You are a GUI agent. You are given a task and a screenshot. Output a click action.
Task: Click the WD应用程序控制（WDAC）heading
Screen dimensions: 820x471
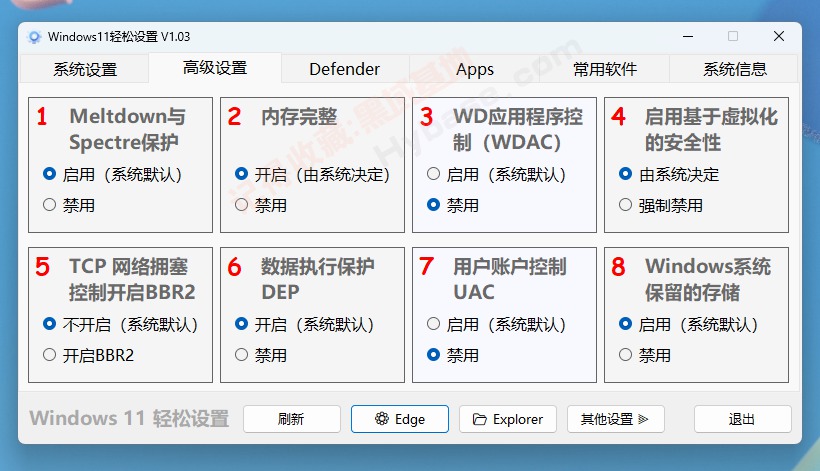518,129
